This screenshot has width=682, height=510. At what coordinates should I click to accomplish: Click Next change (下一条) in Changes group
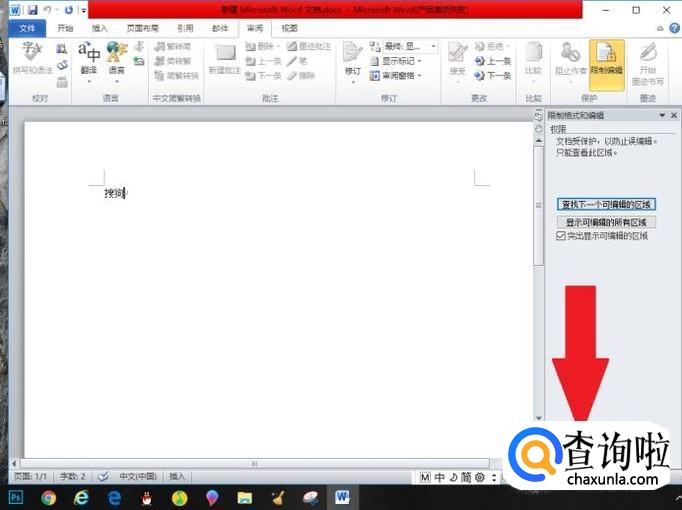tap(493, 76)
